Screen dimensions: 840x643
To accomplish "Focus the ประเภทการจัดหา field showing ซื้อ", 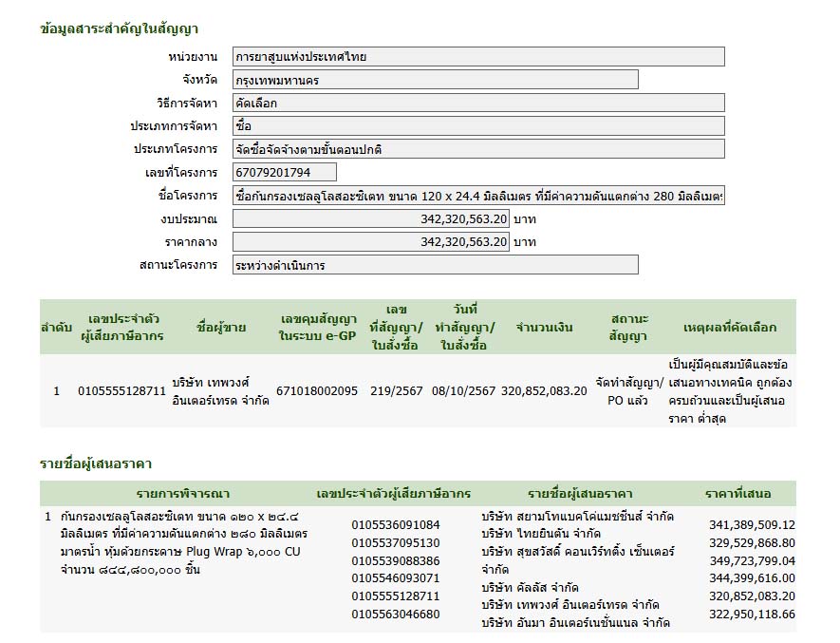I will pos(478,125).
